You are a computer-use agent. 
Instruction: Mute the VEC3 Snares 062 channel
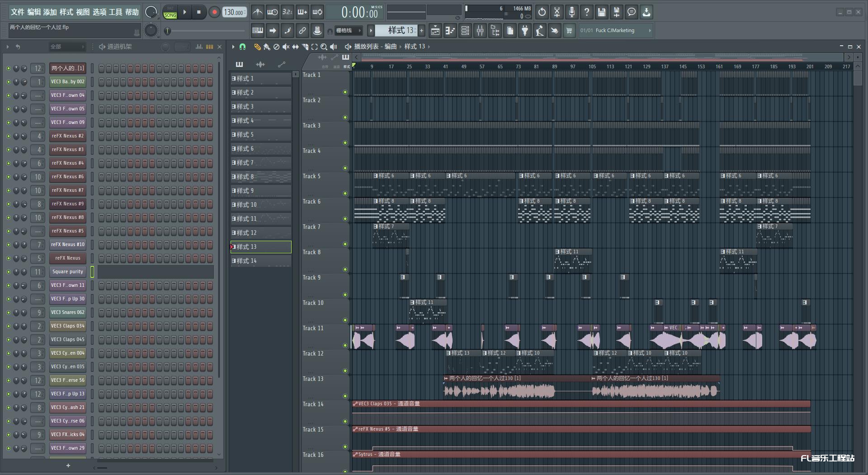point(8,313)
